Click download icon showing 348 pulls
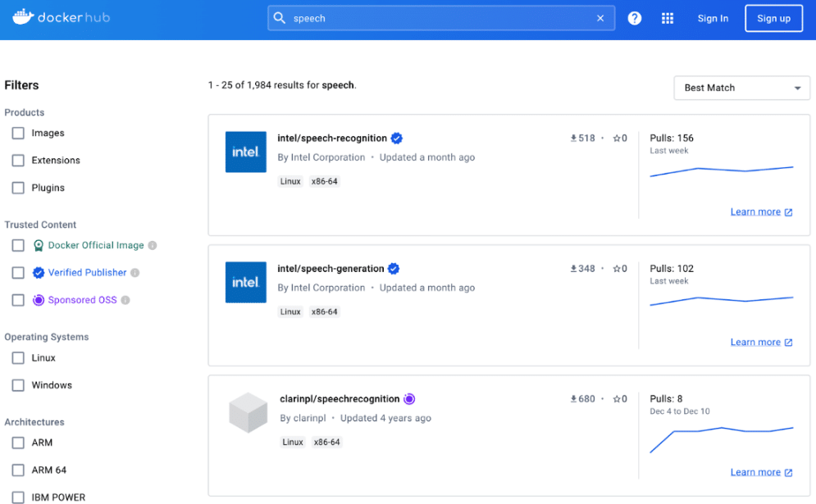Viewport: 816px width, 504px height. pyautogui.click(x=573, y=269)
